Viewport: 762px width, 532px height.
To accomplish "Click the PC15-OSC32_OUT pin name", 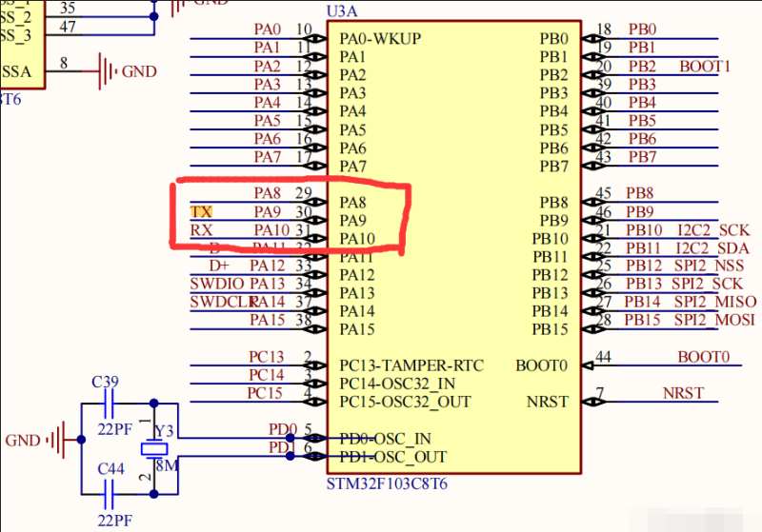I will [405, 402].
